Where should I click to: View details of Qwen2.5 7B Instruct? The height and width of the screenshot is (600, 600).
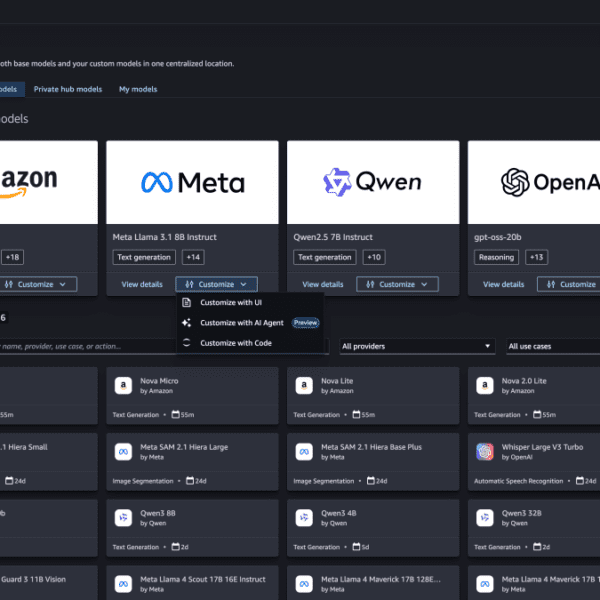[x=323, y=284]
